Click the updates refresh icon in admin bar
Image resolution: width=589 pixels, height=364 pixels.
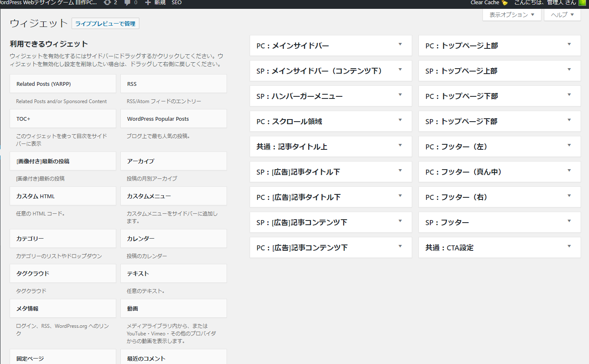[x=107, y=3]
